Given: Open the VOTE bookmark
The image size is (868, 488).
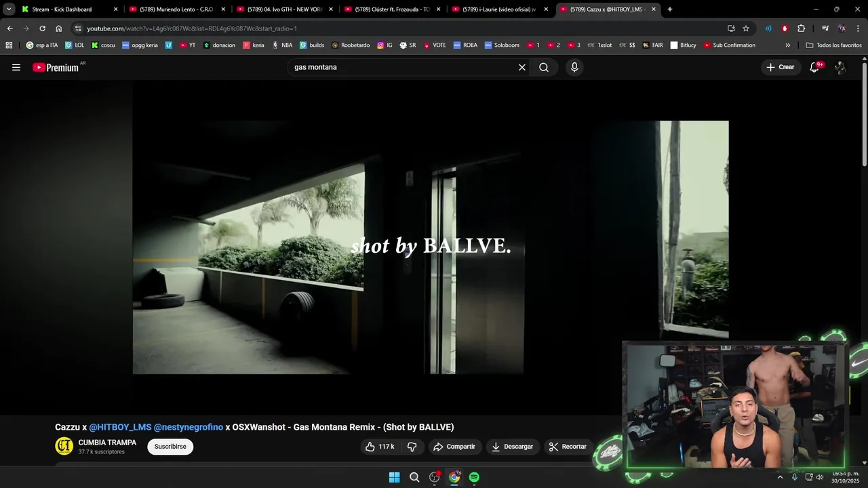Looking at the screenshot, I should (x=435, y=45).
